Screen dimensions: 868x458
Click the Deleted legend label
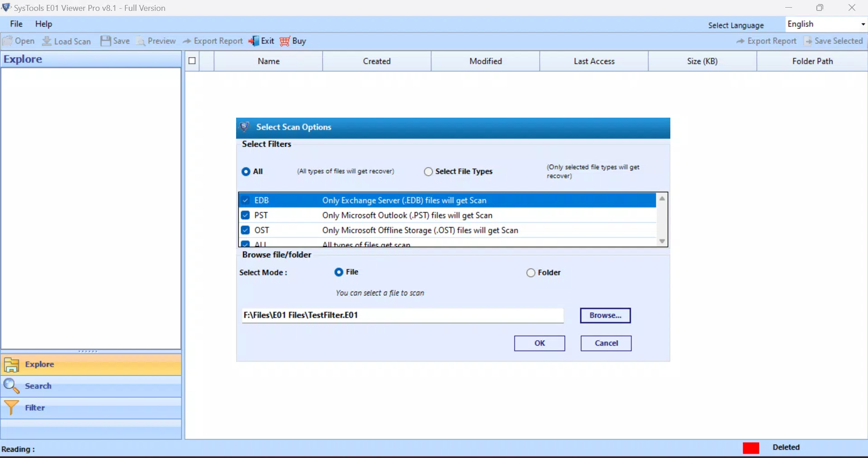786,448
